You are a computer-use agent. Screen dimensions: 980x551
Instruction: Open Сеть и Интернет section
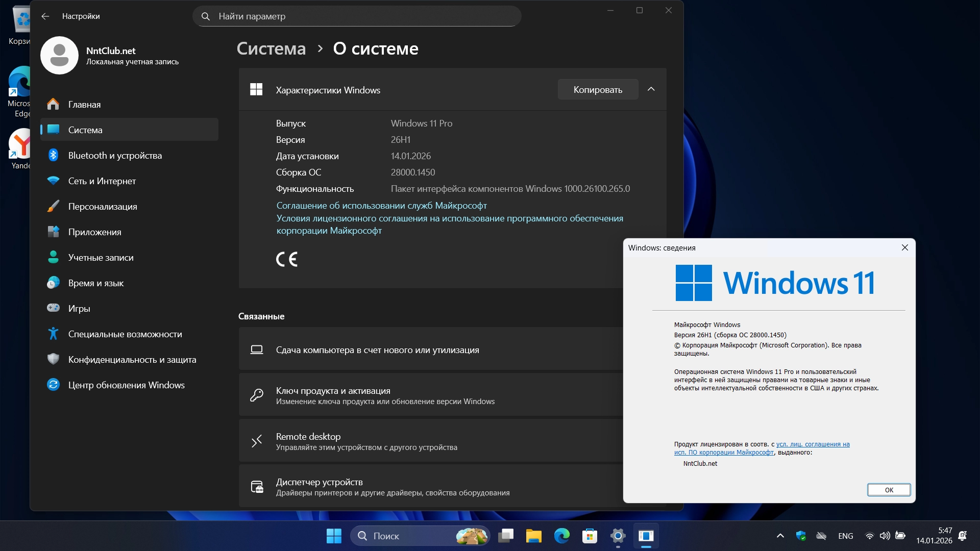tap(102, 181)
